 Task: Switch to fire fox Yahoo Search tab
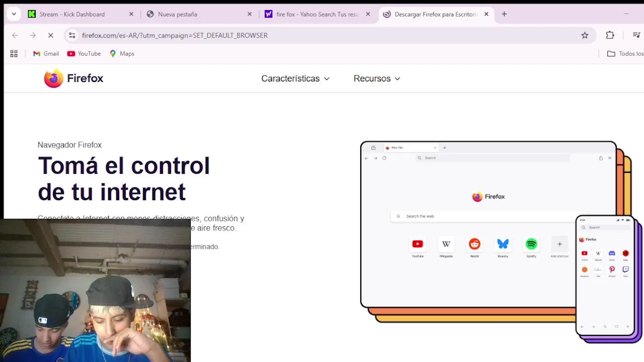(x=317, y=14)
